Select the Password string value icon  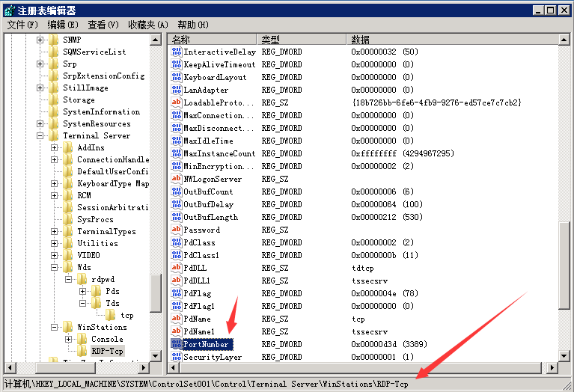(177, 230)
